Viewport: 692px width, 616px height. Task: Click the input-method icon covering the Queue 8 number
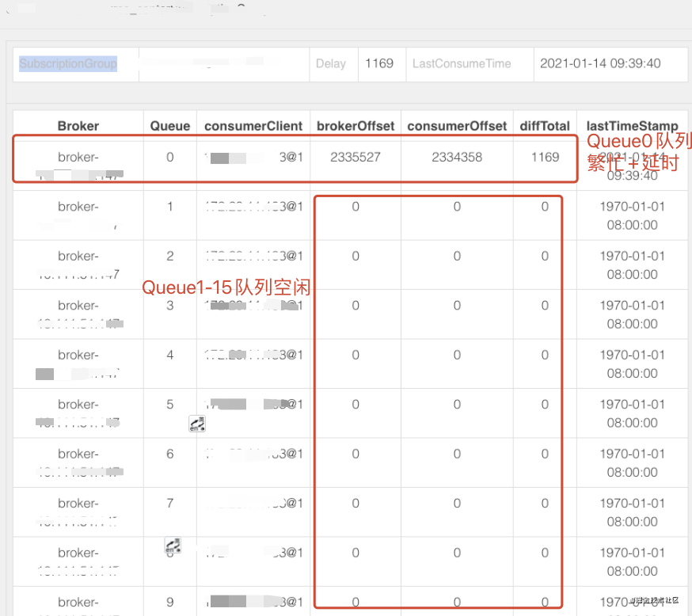173,545
